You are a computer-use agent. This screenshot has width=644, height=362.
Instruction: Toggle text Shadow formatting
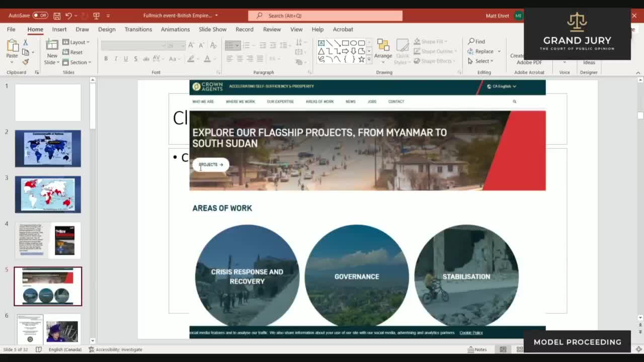136,59
